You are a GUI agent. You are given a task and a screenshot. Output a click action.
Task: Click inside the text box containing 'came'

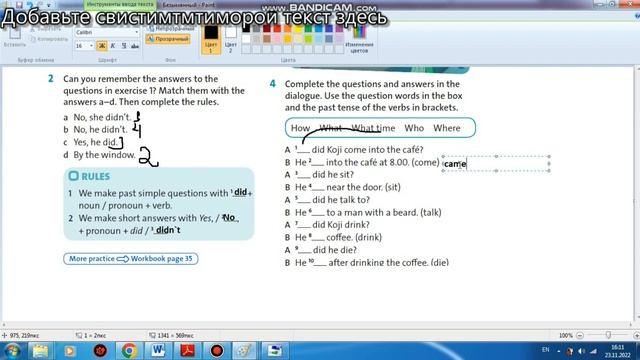coord(496,164)
